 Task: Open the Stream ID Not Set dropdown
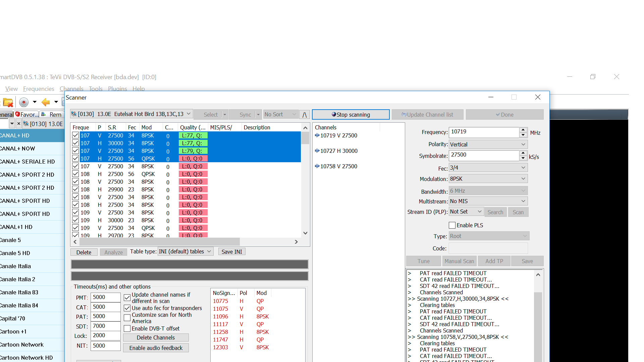point(466,212)
